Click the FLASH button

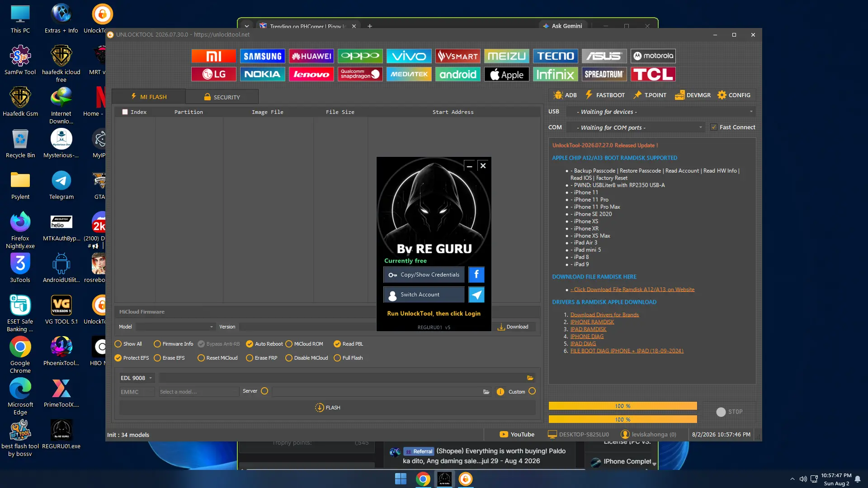(x=328, y=408)
